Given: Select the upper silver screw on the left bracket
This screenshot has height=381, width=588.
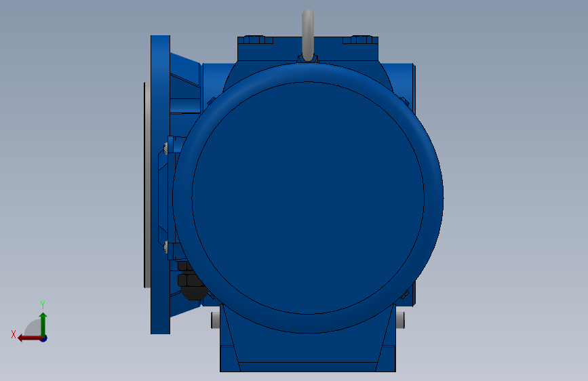Looking at the screenshot, I should pyautogui.click(x=165, y=148).
